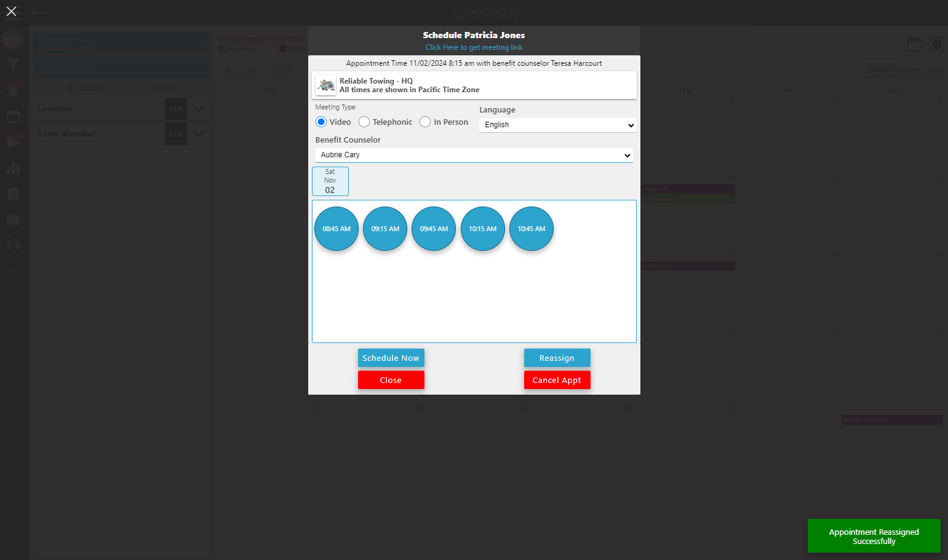Open the open-book icon in sidebar
This screenshot has width=948, height=560.
(13, 219)
